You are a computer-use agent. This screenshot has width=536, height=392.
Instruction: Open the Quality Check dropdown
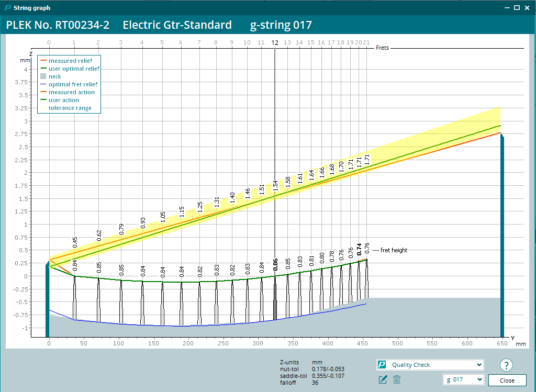tap(430, 365)
